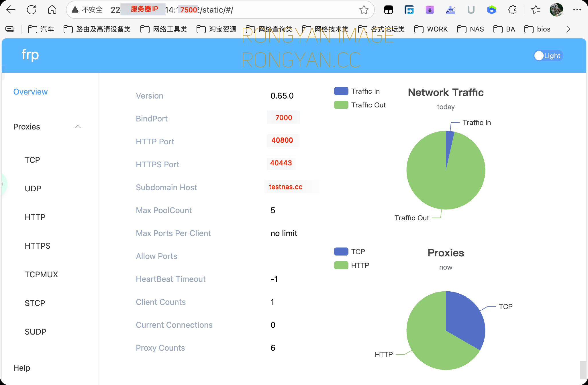The image size is (588, 385).
Task: Click the frp logo title
Action: pos(30,54)
